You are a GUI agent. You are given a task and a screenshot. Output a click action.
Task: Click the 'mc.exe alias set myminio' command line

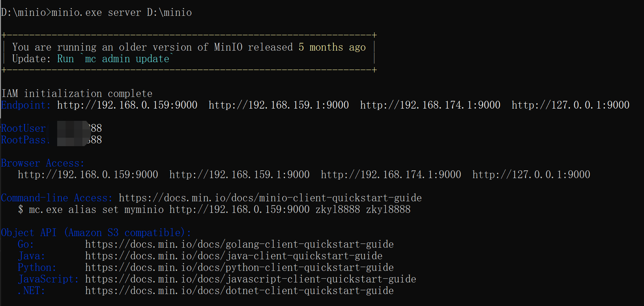pyautogui.click(x=214, y=209)
